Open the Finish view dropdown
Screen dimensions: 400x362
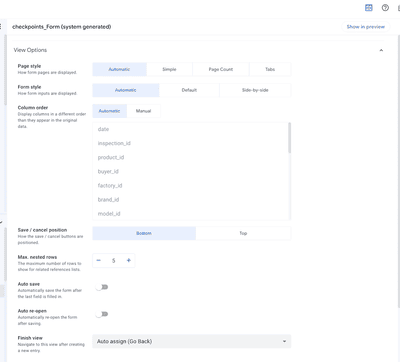(x=192, y=341)
